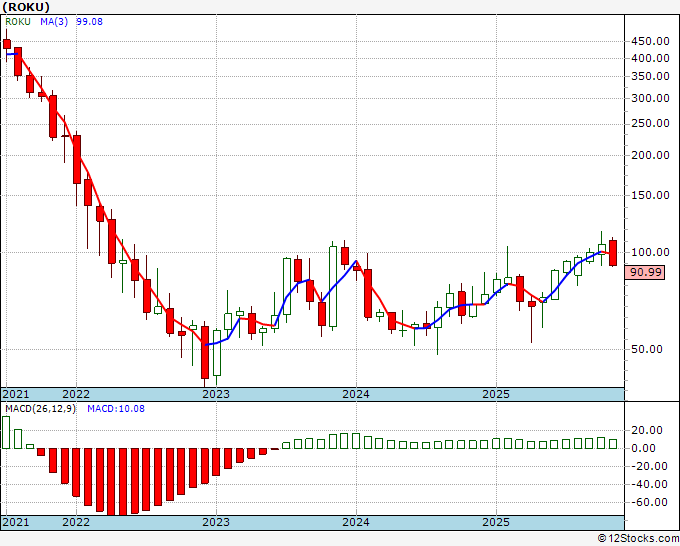Select the 99.08 moving average value
680x546 pixels.
89,22
